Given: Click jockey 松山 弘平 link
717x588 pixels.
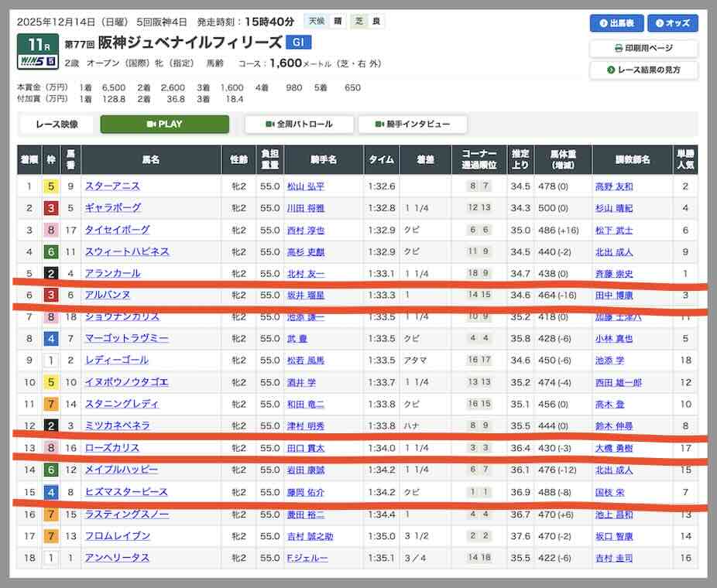Looking at the screenshot, I should [306, 186].
